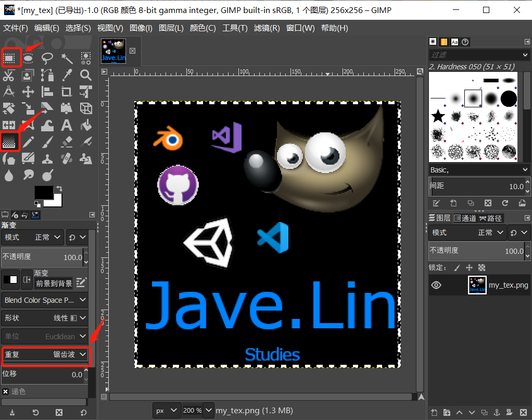Toggle the reverse gradient button

27,280
